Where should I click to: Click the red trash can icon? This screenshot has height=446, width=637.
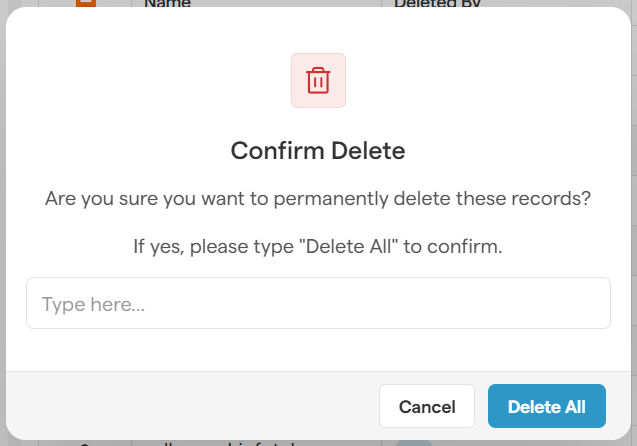pyautogui.click(x=318, y=80)
